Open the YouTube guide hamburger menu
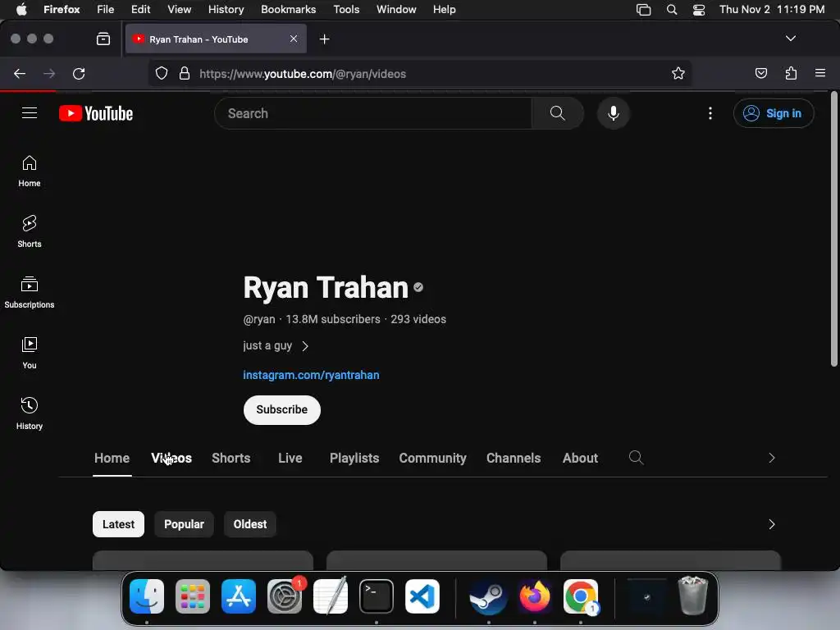840x630 pixels. tap(30, 113)
